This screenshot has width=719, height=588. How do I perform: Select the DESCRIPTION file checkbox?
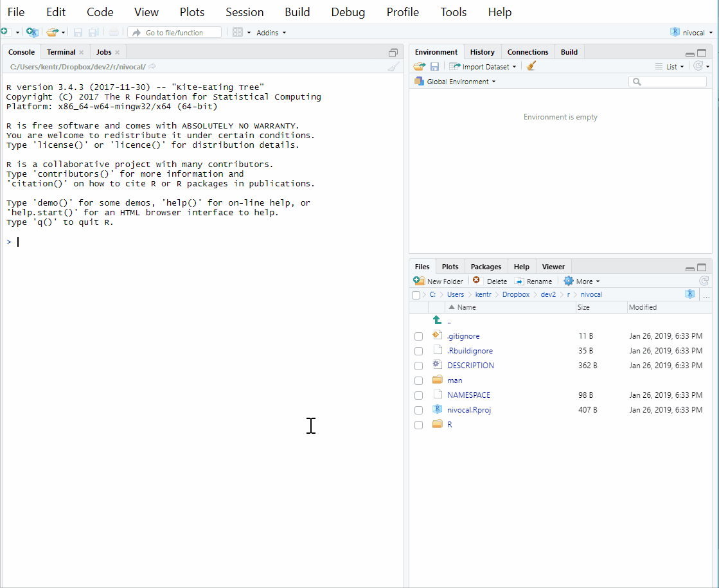coord(418,366)
